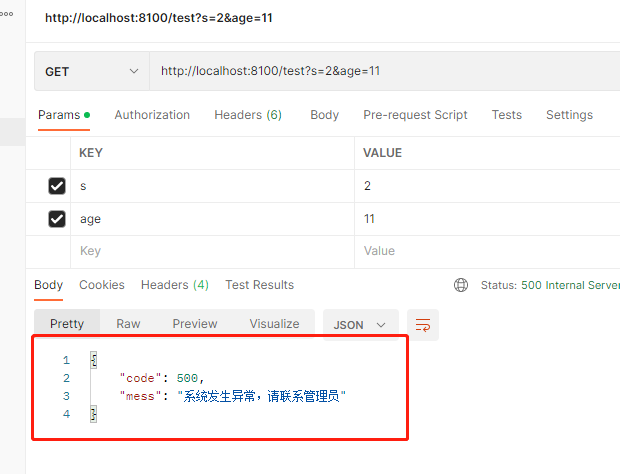Open the JSON format dropdown
The width and height of the screenshot is (620, 474).
(360, 325)
